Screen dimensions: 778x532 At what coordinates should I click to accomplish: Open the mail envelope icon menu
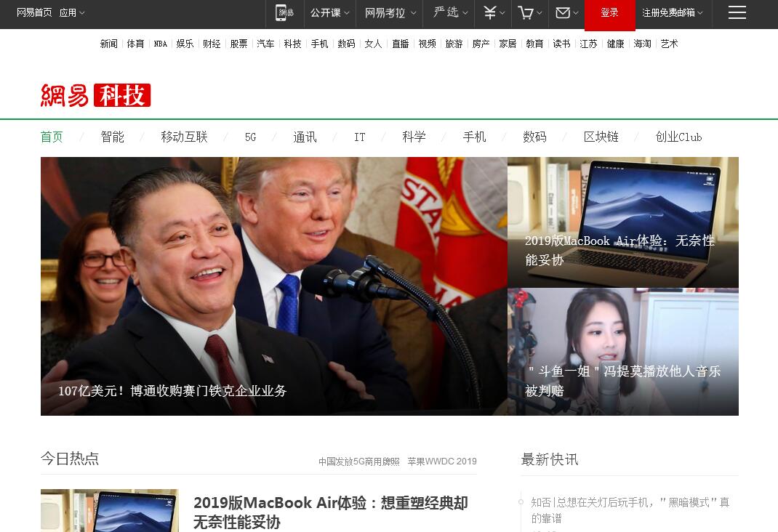pos(566,13)
